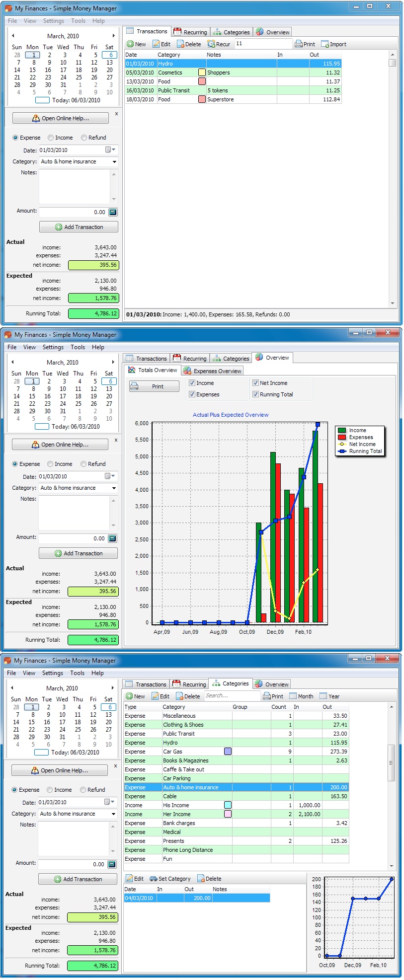Click New transaction icon in Transactions window toolbar
Viewport: 404px width, 980px height.
[x=130, y=44]
